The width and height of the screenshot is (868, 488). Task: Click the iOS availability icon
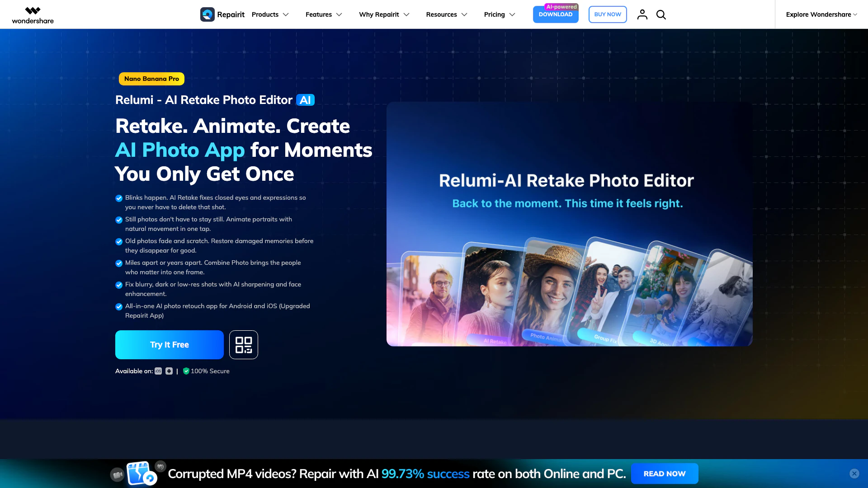point(158,371)
